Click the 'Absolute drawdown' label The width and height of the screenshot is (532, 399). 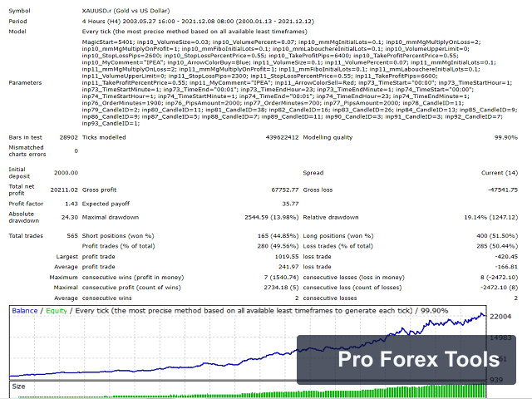[x=24, y=218]
